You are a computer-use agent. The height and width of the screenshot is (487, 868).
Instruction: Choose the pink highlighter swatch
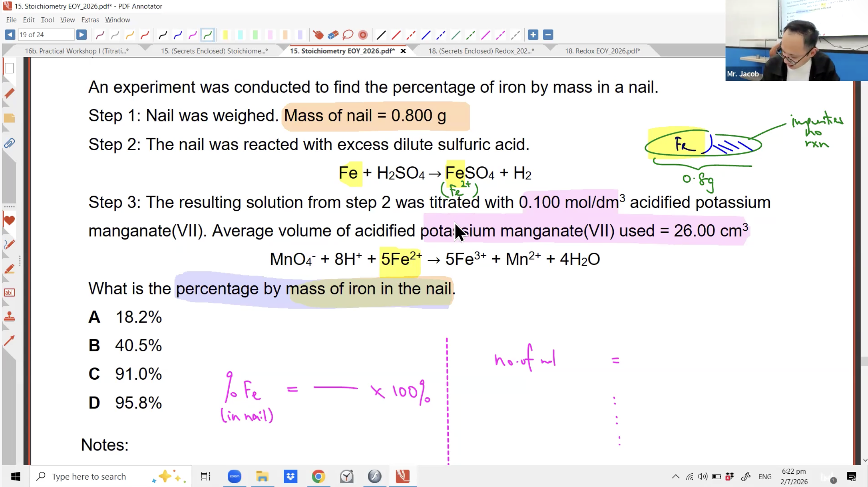click(x=270, y=35)
